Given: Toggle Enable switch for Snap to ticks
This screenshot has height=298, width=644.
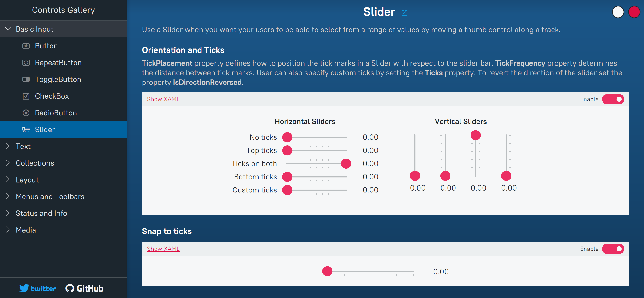Looking at the screenshot, I should [613, 249].
